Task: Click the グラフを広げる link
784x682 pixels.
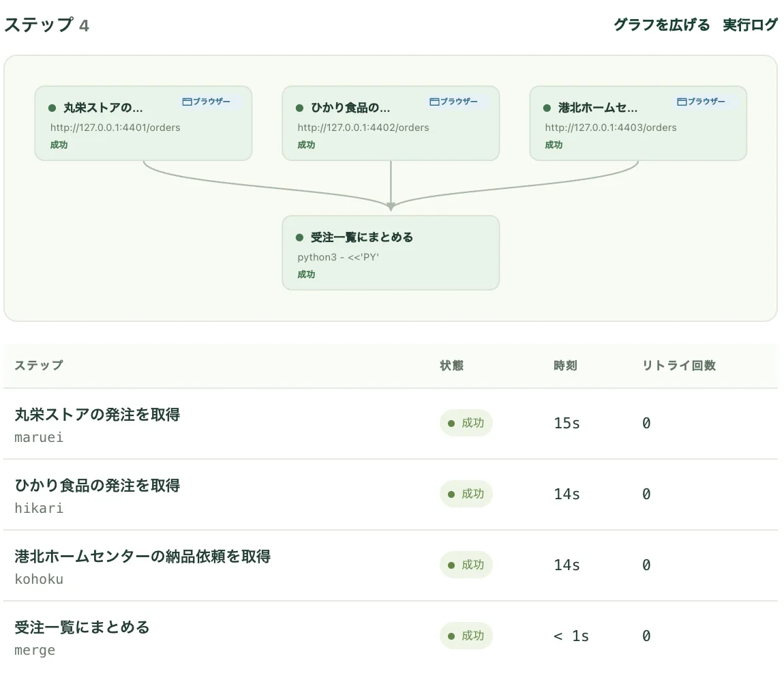Action: pos(661,25)
